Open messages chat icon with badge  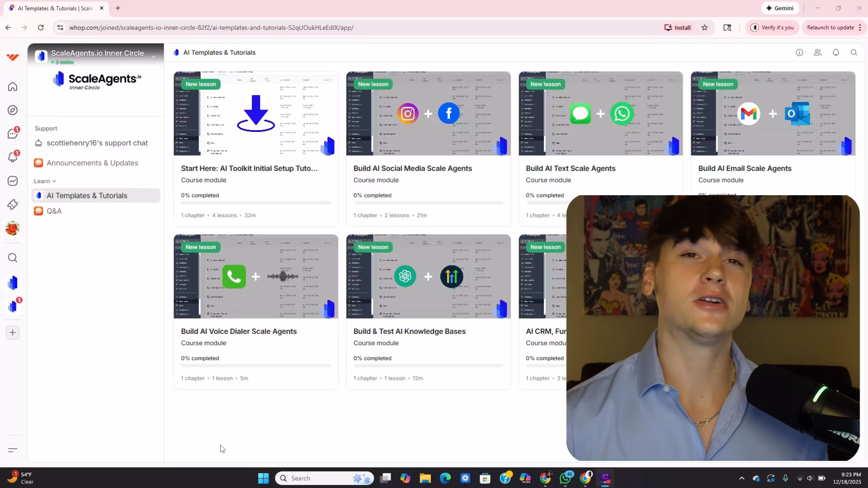13,134
